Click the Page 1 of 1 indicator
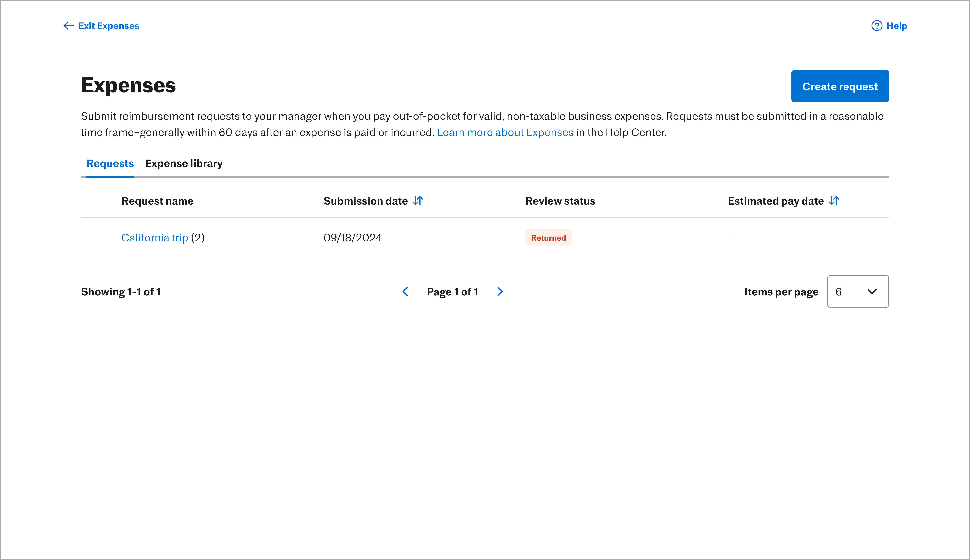970x560 pixels. tap(452, 292)
